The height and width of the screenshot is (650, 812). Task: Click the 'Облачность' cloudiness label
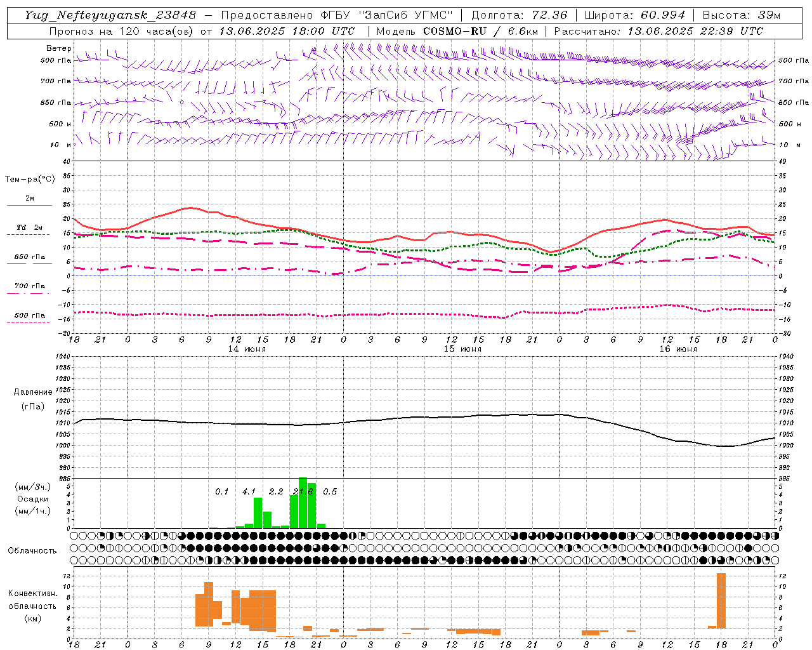point(32,550)
